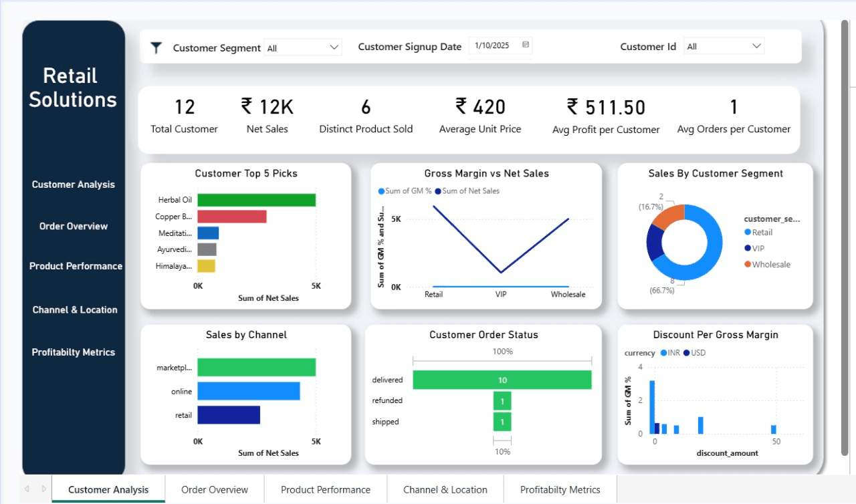
Task: Click the previous page arrow near the tabs
Action: click(x=27, y=489)
